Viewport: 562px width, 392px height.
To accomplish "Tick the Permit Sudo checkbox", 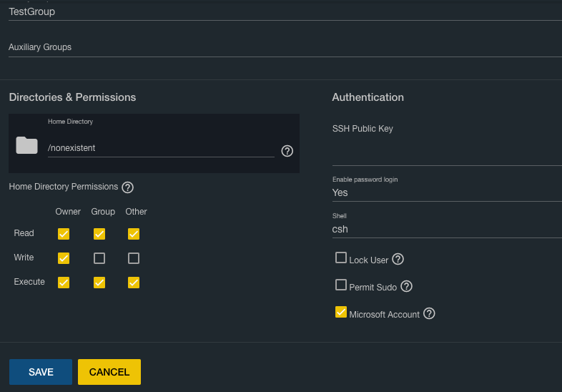I will tap(341, 285).
